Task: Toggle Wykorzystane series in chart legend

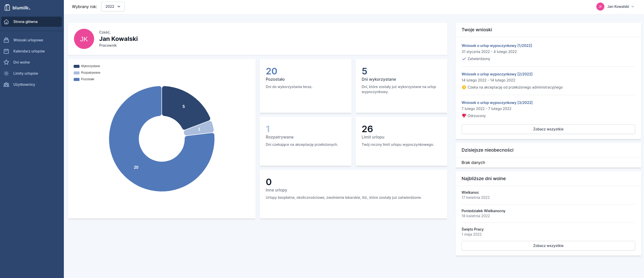Action: click(87, 66)
